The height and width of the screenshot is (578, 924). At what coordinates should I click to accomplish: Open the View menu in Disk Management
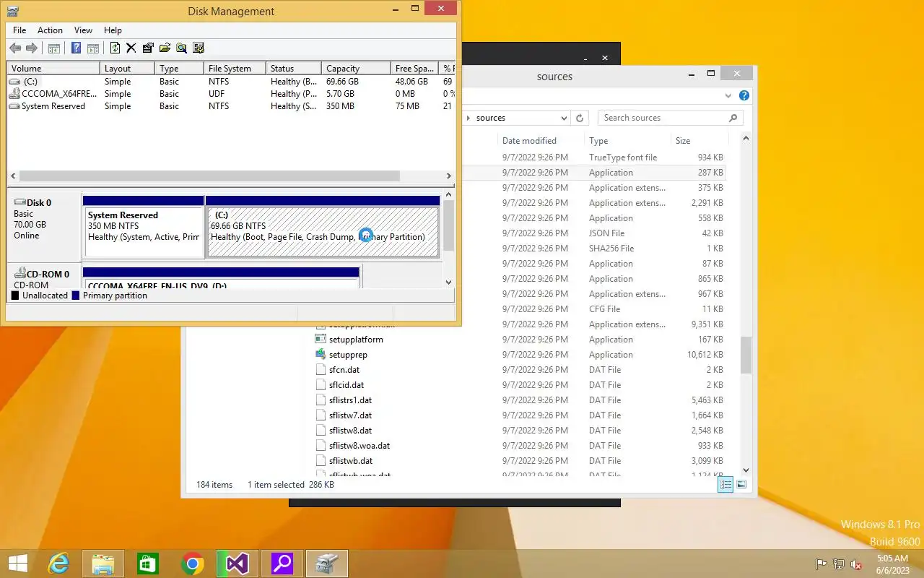tap(83, 30)
